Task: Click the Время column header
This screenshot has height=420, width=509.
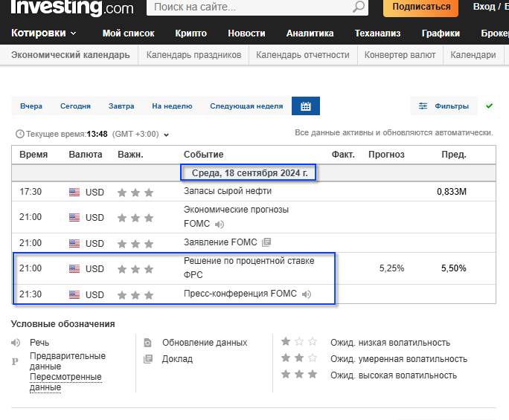Action: [33, 155]
